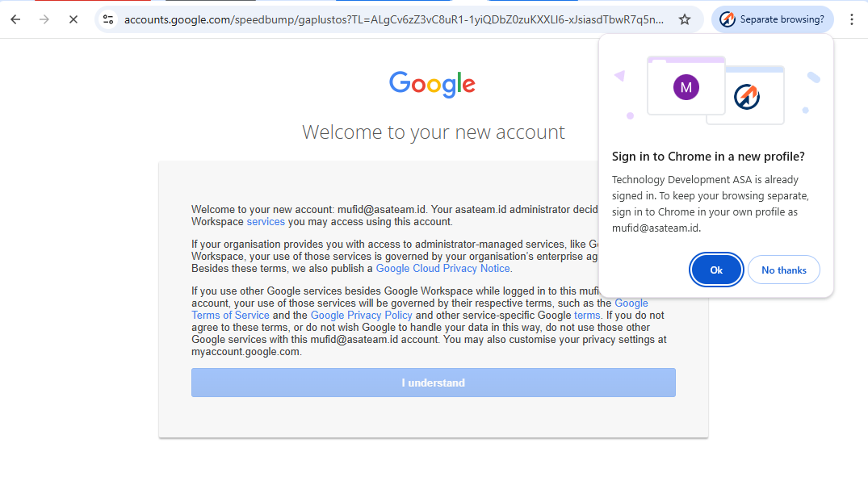The image size is (868, 477).
Task: Click the Welcome to your new account heading
Action: tap(433, 132)
